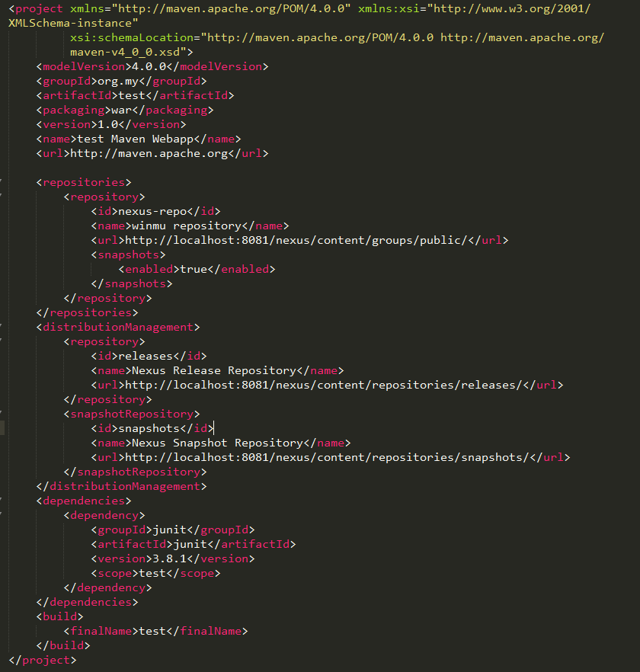Click the repositories/snapshots URL
Screen dimensions: 640x672
[x=327, y=457]
